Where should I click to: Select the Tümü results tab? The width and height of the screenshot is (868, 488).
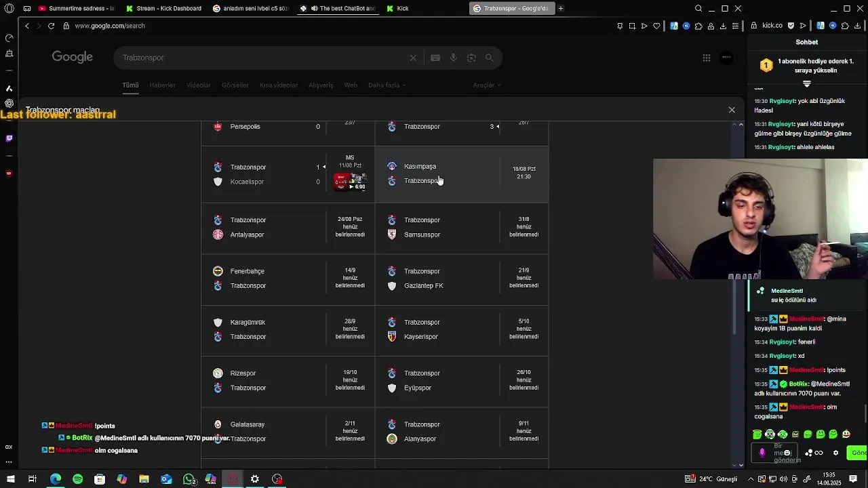[130, 85]
